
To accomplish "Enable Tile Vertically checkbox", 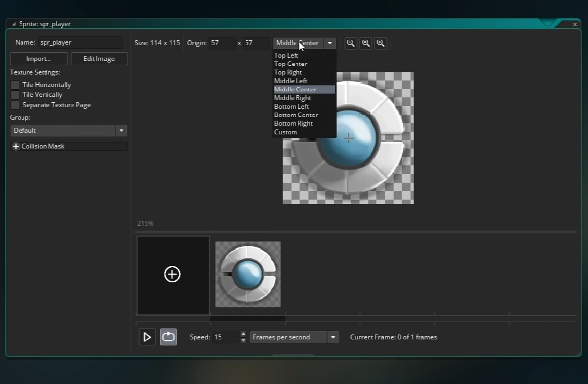I will [15, 95].
